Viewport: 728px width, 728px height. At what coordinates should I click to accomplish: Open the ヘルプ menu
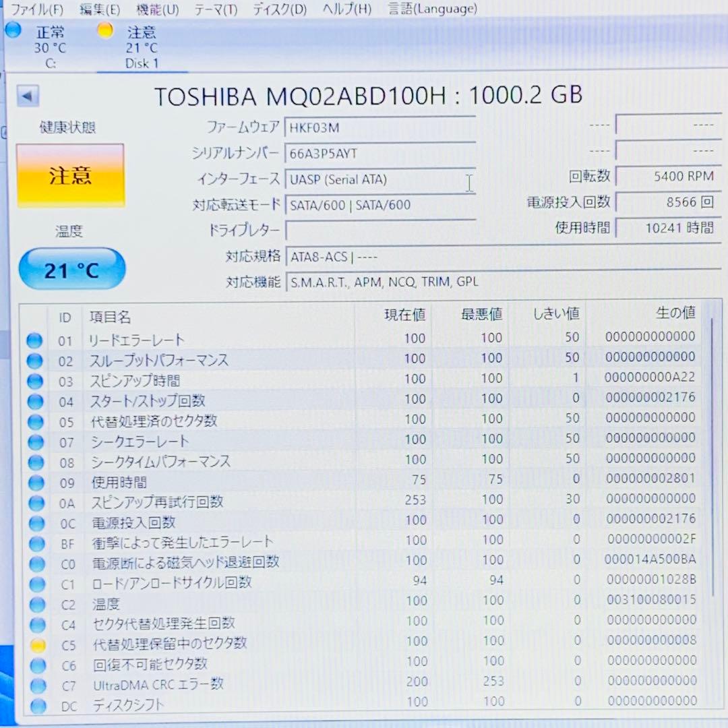(345, 9)
